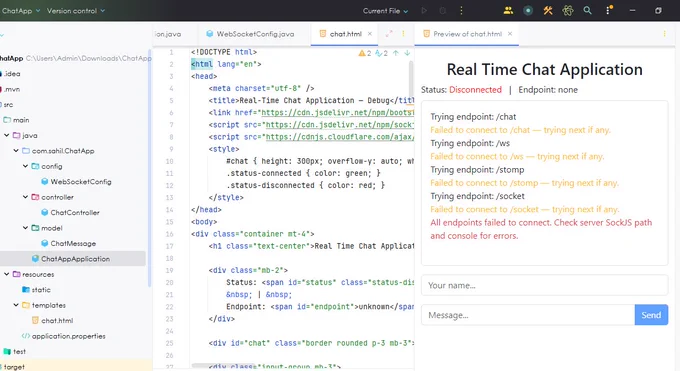Image resolution: width=680 pixels, height=371 pixels.
Task: Click the 'All endpoints failed to connect' message
Action: [x=541, y=229]
